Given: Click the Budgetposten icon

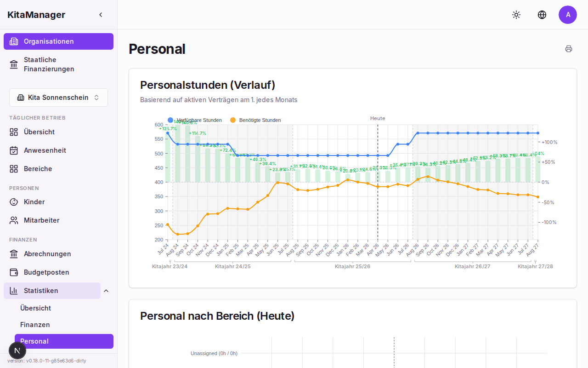Looking at the screenshot, I should (14, 272).
